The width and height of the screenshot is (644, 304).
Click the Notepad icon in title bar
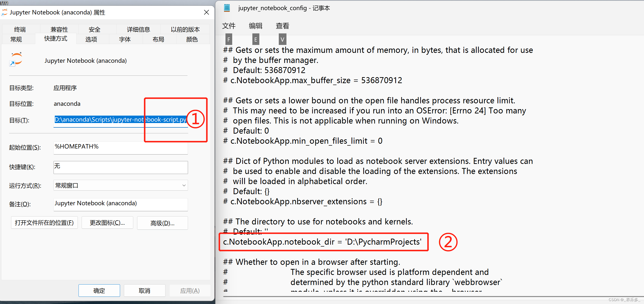pos(227,8)
